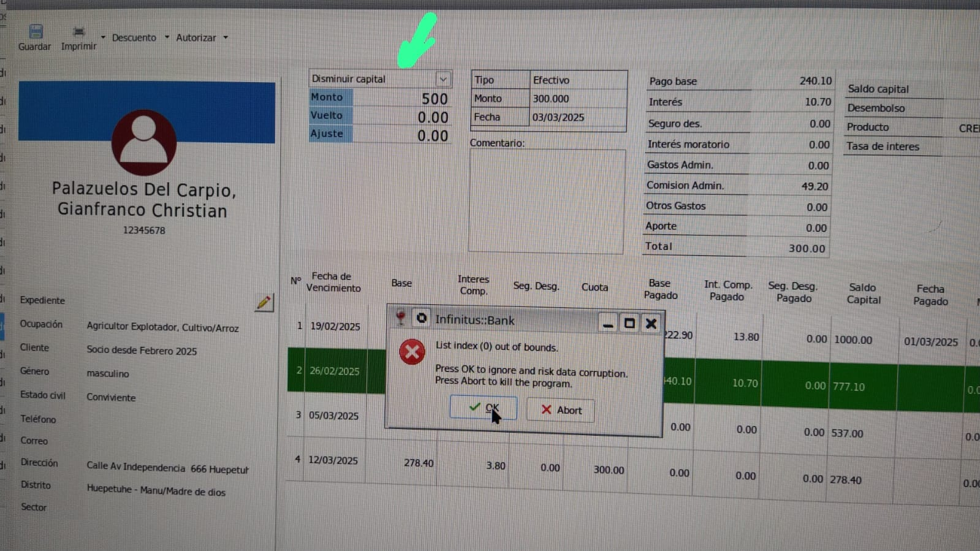Viewport: 980px width, 551px height.
Task: Select installment row 4 dated 12/03/2025
Action: (333, 460)
